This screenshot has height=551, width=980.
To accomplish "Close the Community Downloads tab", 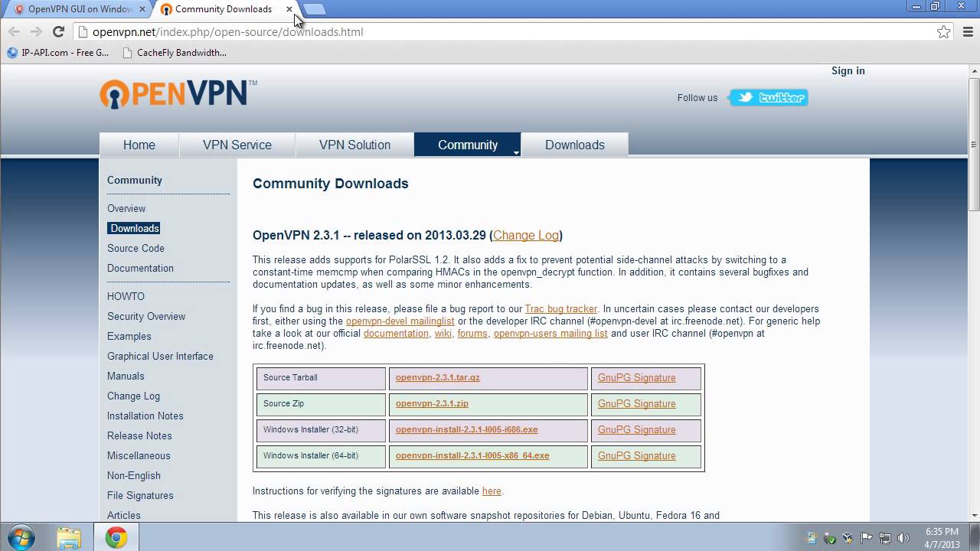I will click(x=289, y=9).
